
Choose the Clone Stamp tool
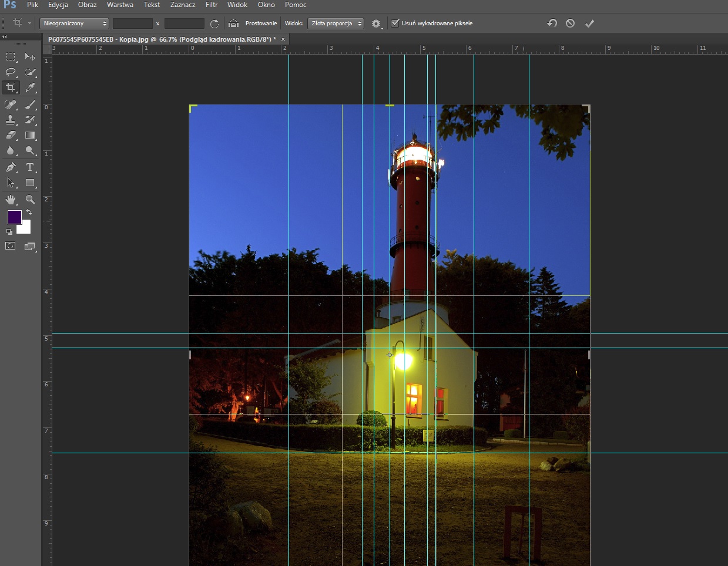11,120
